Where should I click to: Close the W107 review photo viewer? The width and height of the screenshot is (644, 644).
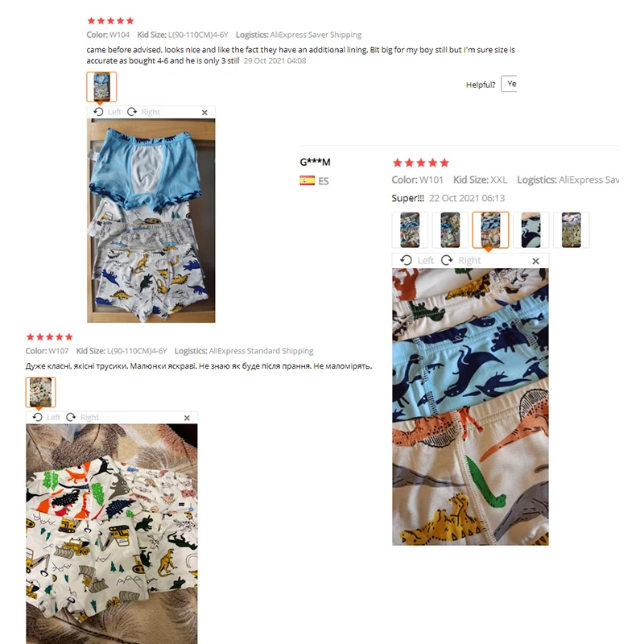(x=187, y=418)
